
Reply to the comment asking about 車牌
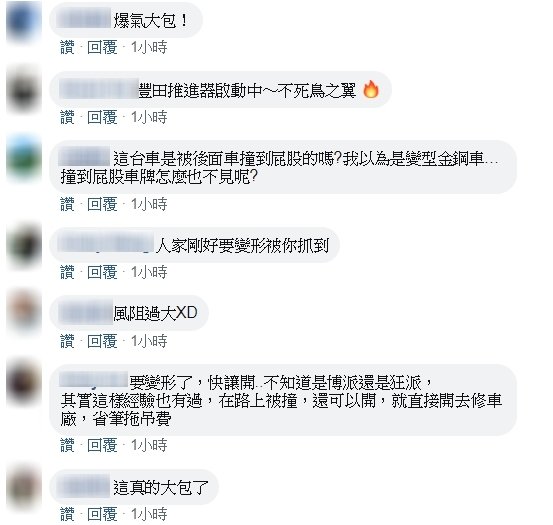click(102, 204)
